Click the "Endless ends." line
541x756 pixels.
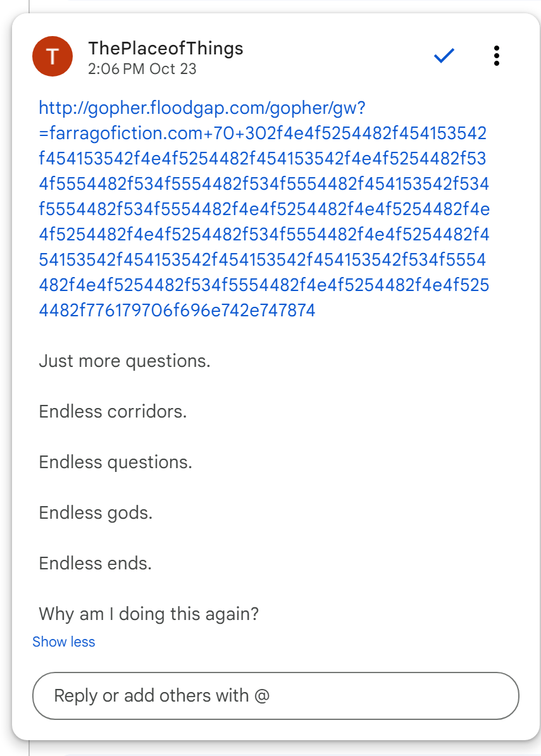pyautogui.click(x=95, y=563)
